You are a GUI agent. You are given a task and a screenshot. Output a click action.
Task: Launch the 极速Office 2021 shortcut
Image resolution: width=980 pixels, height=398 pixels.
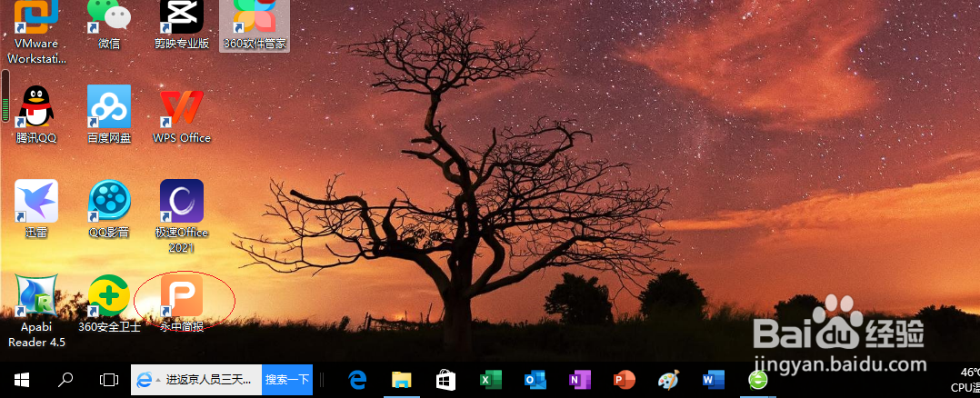[182, 216]
